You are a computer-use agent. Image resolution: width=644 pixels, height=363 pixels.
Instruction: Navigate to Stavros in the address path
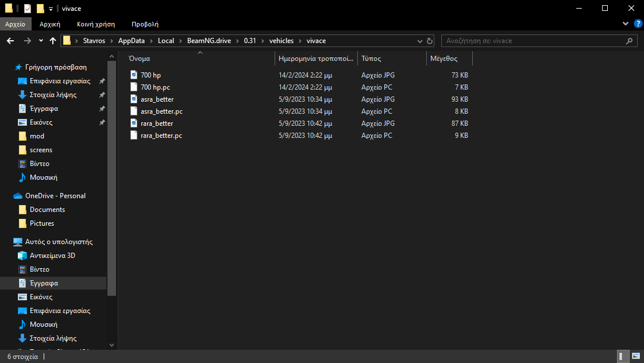94,41
